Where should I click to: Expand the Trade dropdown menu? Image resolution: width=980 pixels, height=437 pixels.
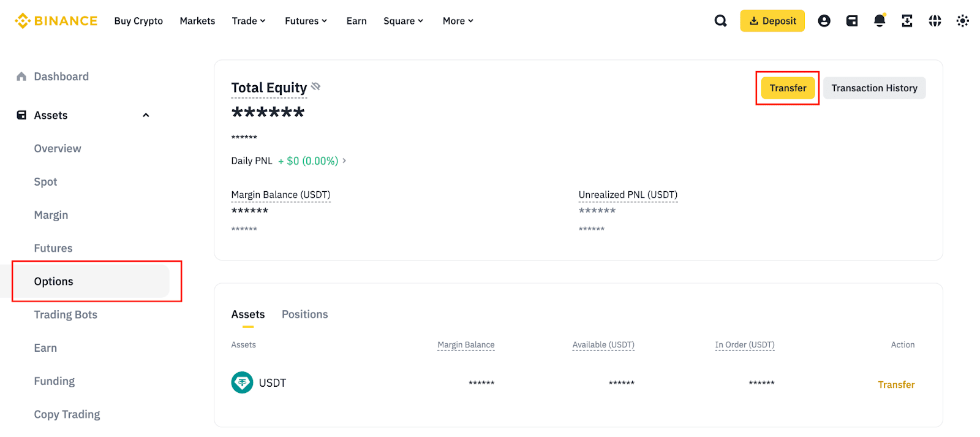[249, 21]
